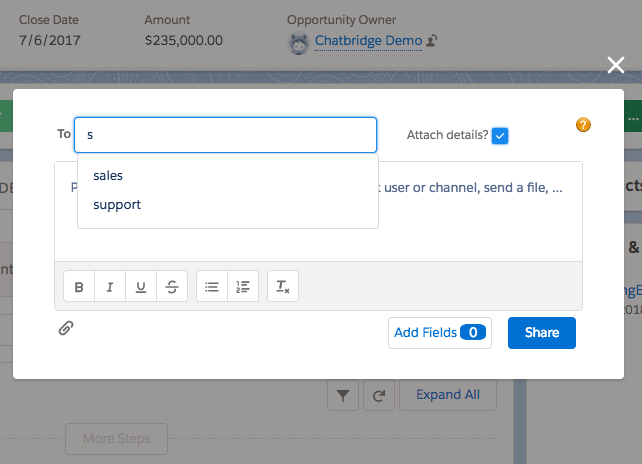
Task: Click the Expand All button
Action: pos(447,395)
